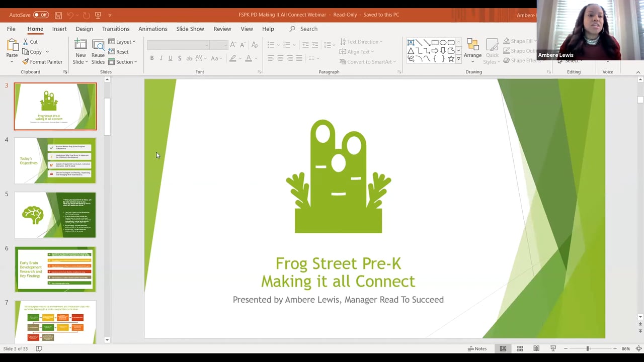
Task: Click the Save icon in title bar
Action: (x=58, y=15)
